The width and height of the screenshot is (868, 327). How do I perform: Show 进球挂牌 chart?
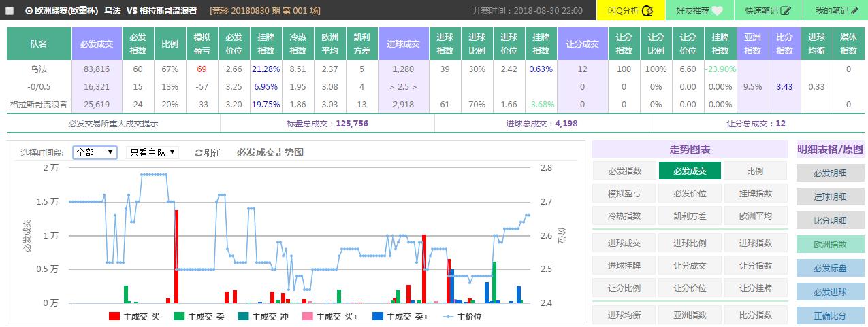pyautogui.click(x=624, y=265)
